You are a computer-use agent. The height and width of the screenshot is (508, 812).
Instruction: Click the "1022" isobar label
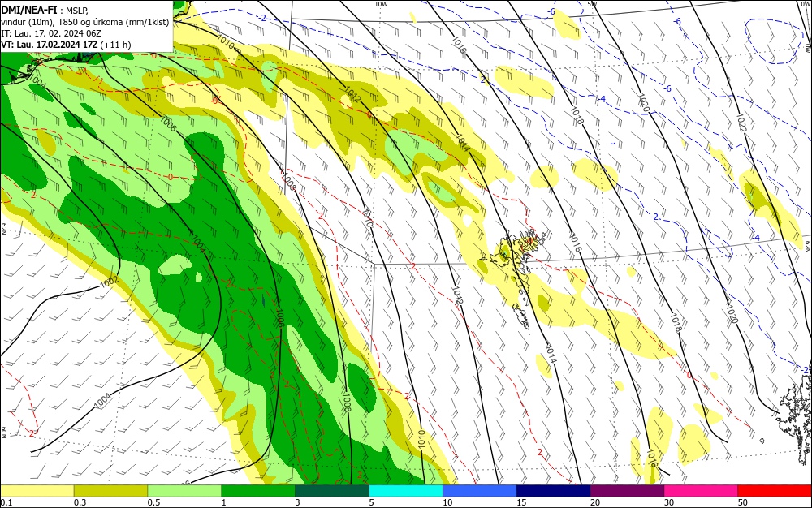click(741, 123)
